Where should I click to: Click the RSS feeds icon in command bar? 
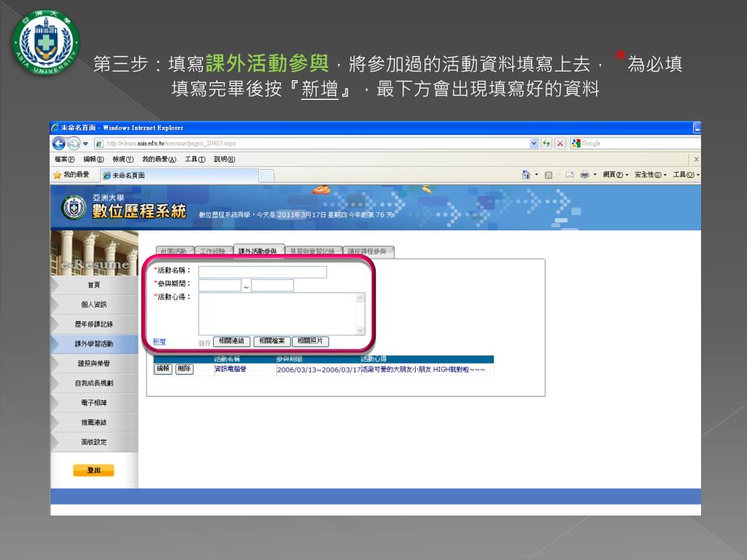549,175
